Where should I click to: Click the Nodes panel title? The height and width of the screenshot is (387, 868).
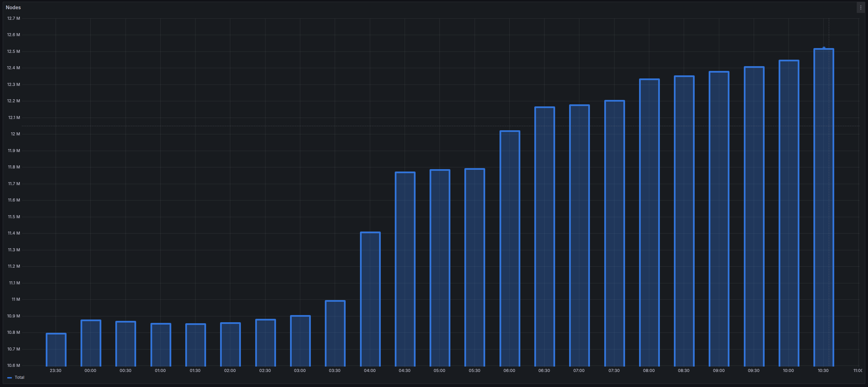(x=13, y=8)
